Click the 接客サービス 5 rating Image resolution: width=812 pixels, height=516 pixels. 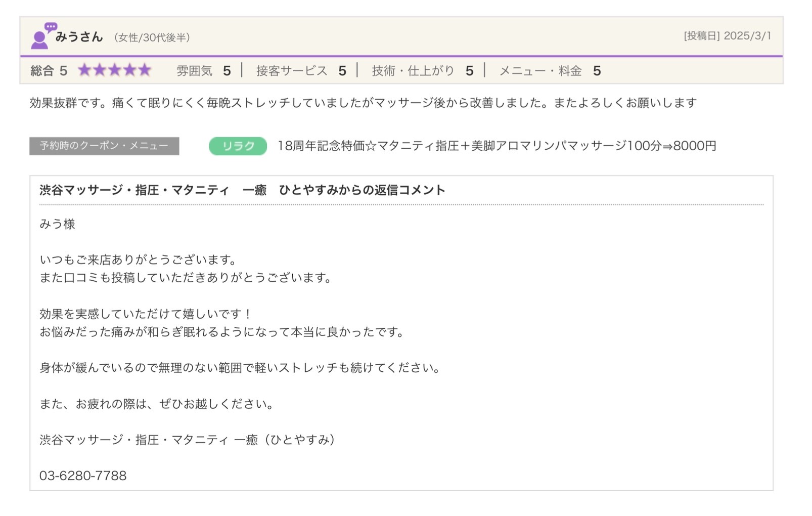pyautogui.click(x=301, y=71)
